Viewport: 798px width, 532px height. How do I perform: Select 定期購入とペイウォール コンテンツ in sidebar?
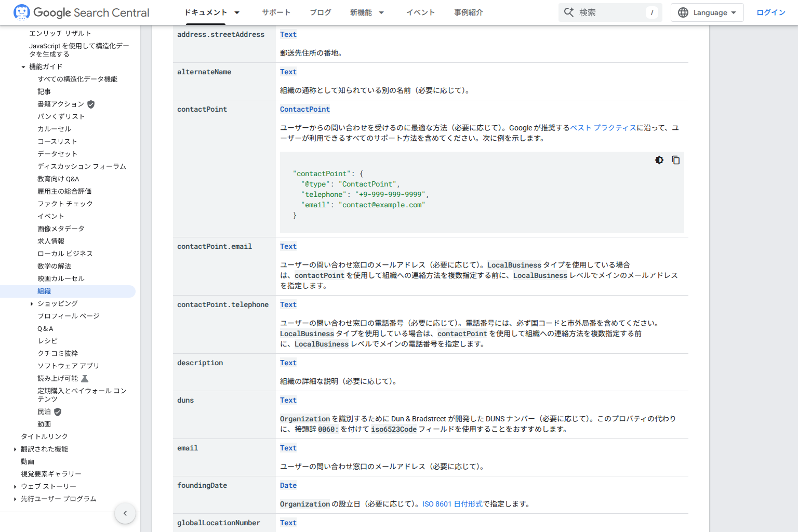pos(82,395)
